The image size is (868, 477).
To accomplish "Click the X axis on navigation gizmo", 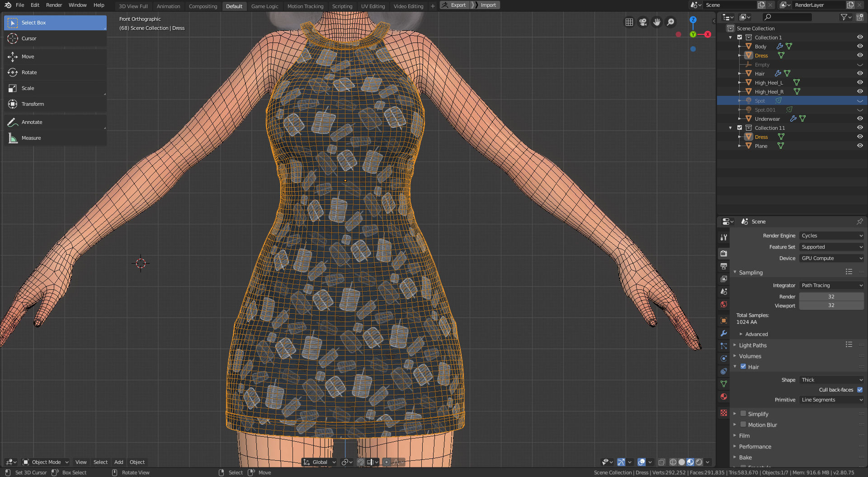I will pos(708,34).
